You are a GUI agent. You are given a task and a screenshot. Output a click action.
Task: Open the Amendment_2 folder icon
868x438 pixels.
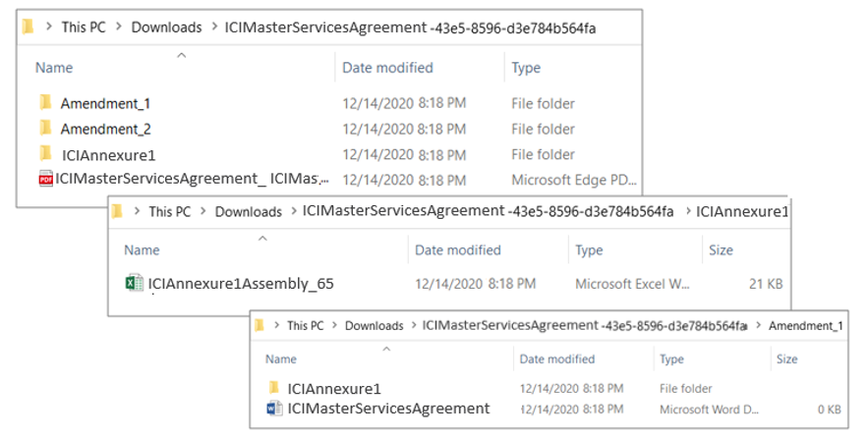(x=45, y=128)
